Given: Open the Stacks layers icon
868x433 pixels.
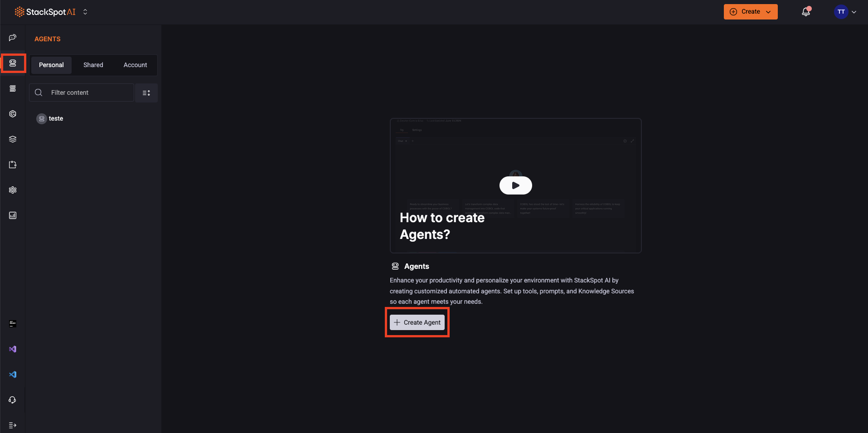Looking at the screenshot, I should click(12, 139).
